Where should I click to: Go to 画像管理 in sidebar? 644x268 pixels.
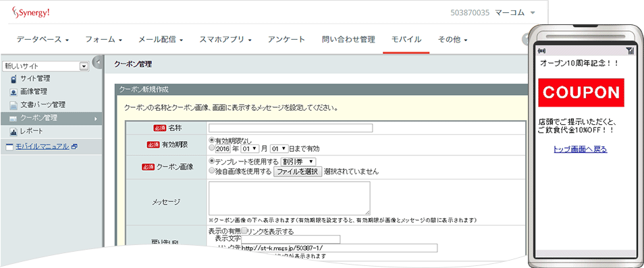pos(34,92)
